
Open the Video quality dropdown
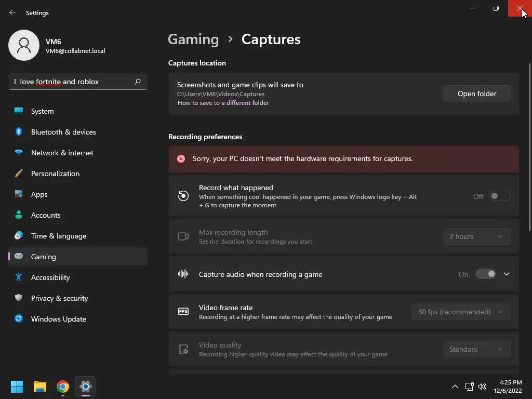click(x=476, y=349)
